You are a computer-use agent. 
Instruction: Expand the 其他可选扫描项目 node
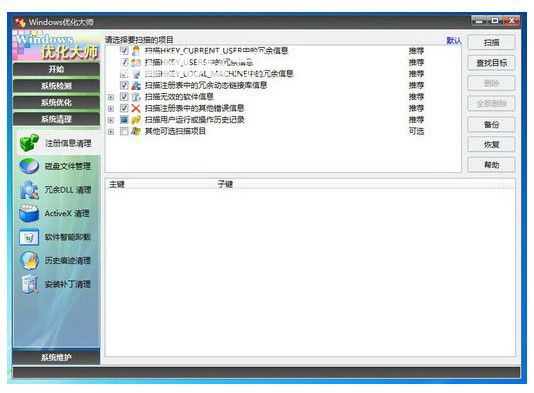click(111, 131)
